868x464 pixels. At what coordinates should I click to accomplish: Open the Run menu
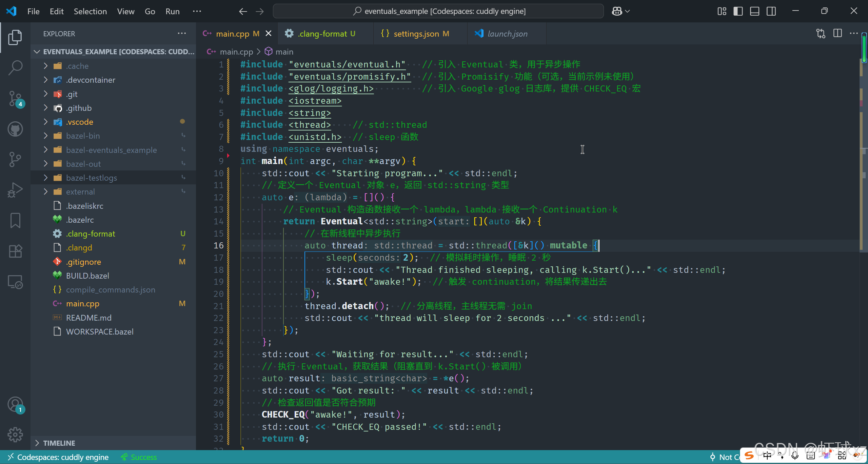[172, 11]
